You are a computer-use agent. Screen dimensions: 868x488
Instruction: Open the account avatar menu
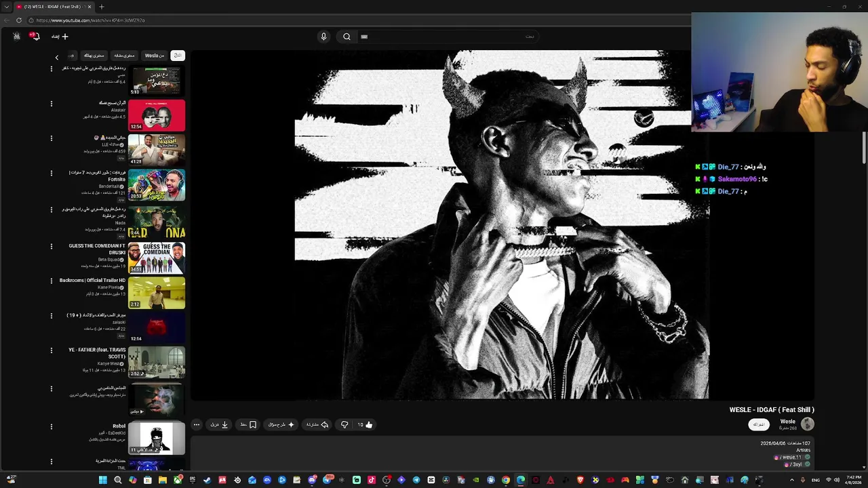click(16, 37)
